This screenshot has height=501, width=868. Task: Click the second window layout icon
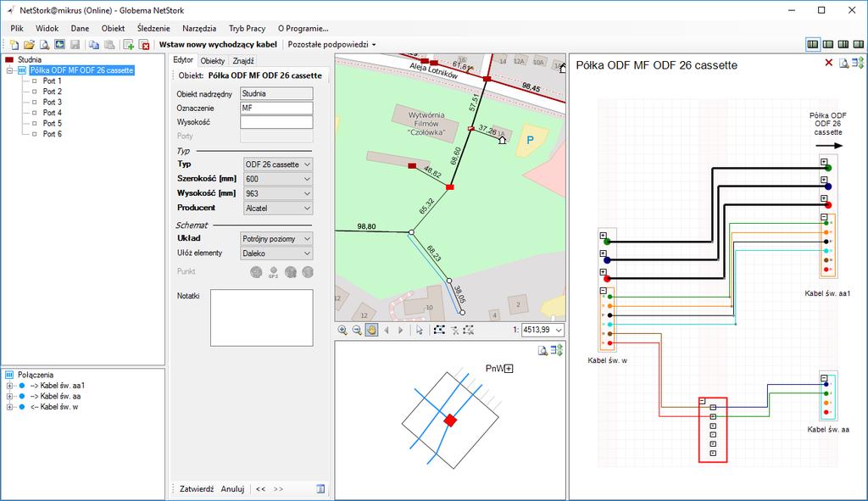pos(828,44)
